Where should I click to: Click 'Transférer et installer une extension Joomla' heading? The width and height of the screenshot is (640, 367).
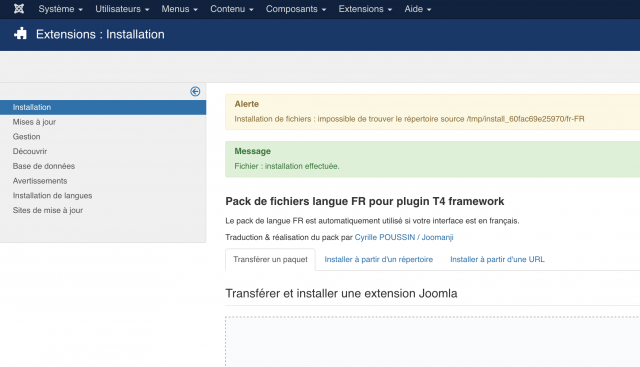[x=341, y=294]
